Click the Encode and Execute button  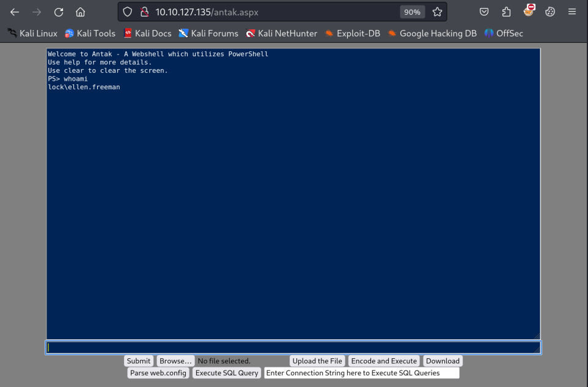pyautogui.click(x=384, y=361)
